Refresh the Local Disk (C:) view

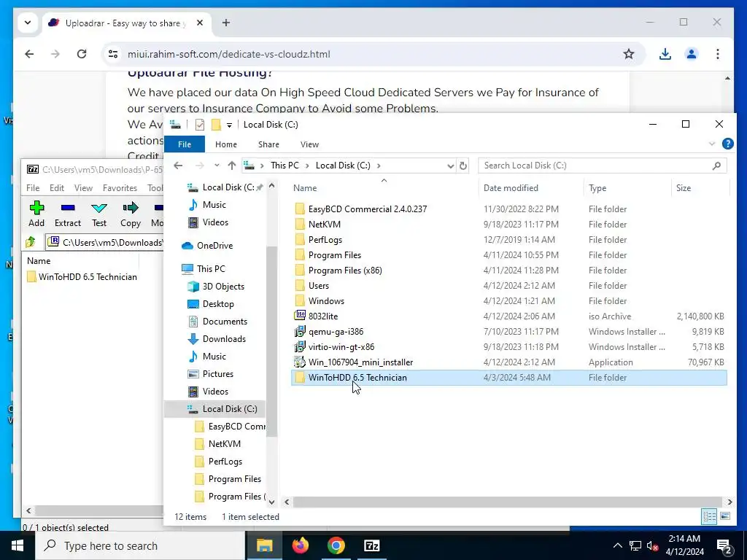(463, 166)
